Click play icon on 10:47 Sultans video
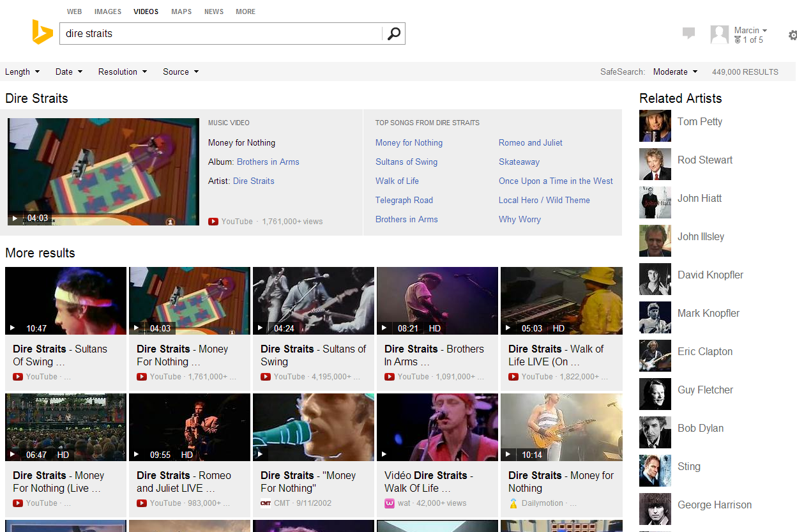Viewport: 797px width, 532px height. click(x=12, y=328)
